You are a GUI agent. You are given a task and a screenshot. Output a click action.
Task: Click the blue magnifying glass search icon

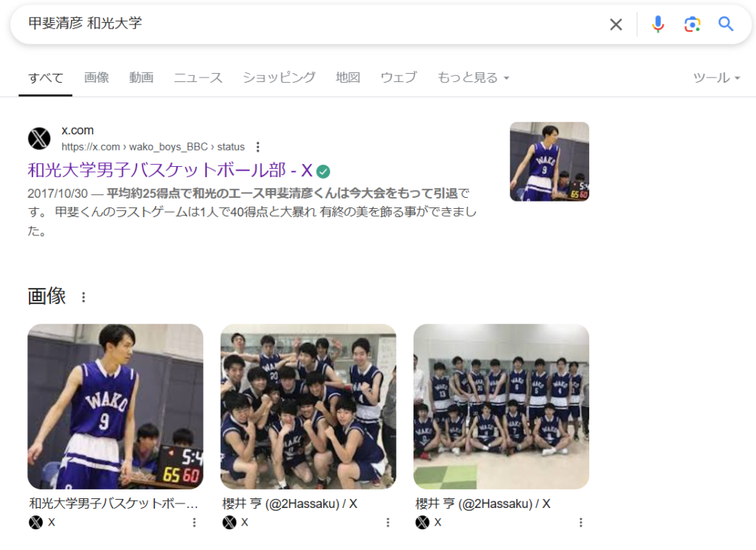coord(726,24)
